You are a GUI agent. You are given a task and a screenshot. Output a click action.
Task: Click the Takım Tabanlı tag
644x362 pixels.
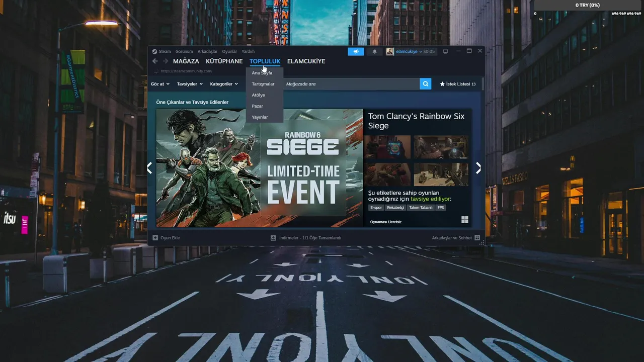(421, 208)
